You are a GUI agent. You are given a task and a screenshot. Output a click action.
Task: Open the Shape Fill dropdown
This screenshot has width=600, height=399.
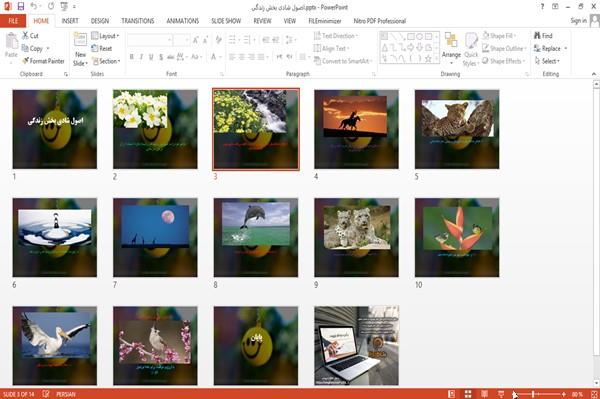coord(499,36)
